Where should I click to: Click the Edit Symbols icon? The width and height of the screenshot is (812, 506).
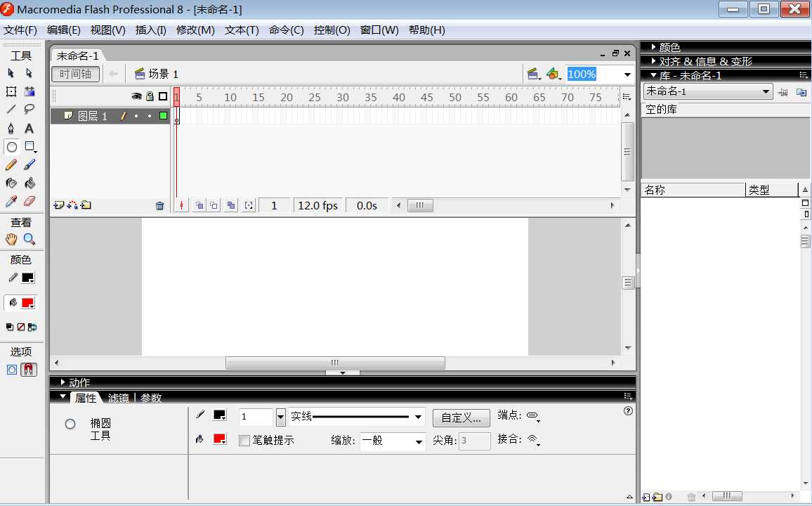pyautogui.click(x=553, y=74)
